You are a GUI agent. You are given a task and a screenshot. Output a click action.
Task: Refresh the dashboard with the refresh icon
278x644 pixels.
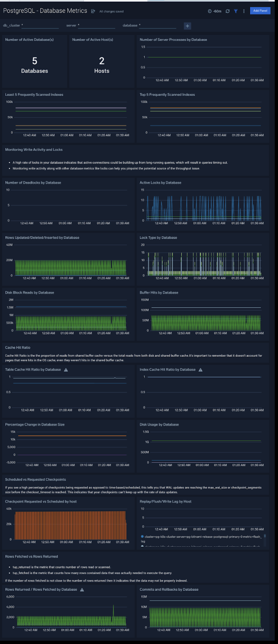click(x=227, y=11)
